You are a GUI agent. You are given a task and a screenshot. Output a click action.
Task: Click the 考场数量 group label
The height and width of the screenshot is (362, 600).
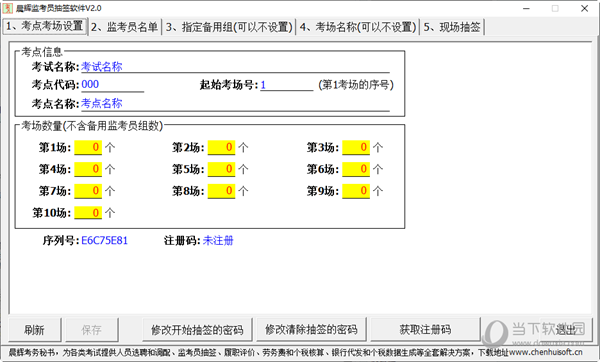(x=92, y=126)
